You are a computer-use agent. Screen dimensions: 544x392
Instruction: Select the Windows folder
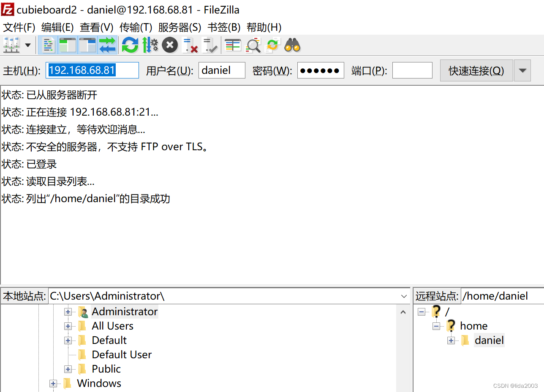[99, 384]
